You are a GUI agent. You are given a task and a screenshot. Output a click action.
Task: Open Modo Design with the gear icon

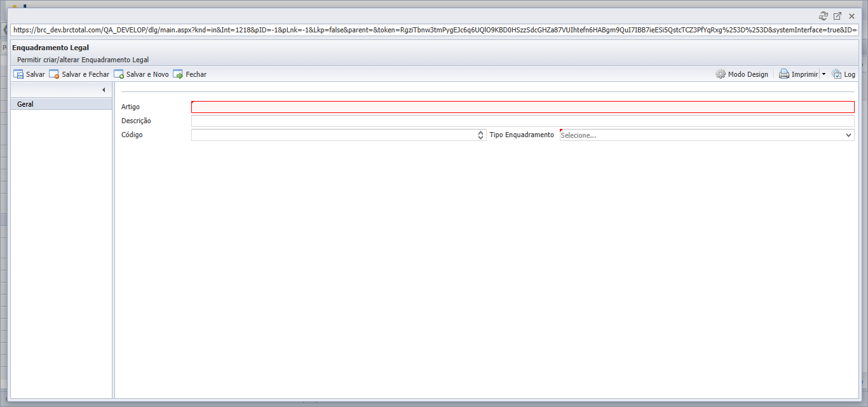click(742, 74)
